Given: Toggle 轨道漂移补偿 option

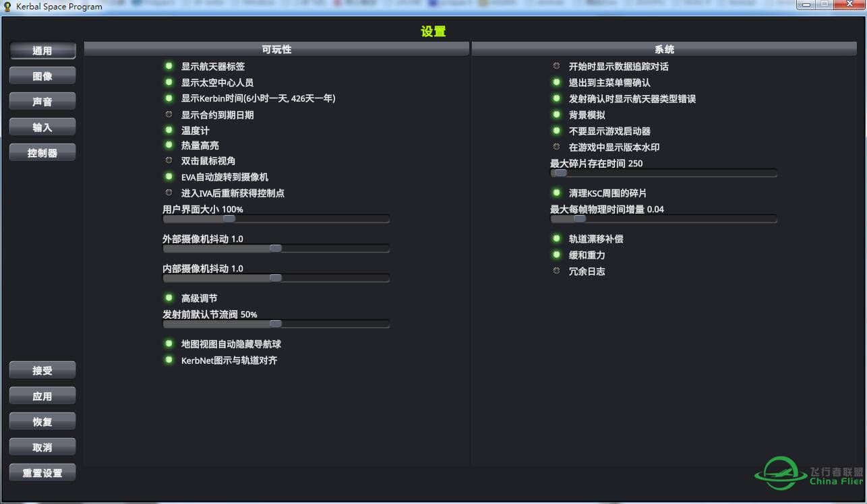Looking at the screenshot, I should pyautogui.click(x=556, y=239).
